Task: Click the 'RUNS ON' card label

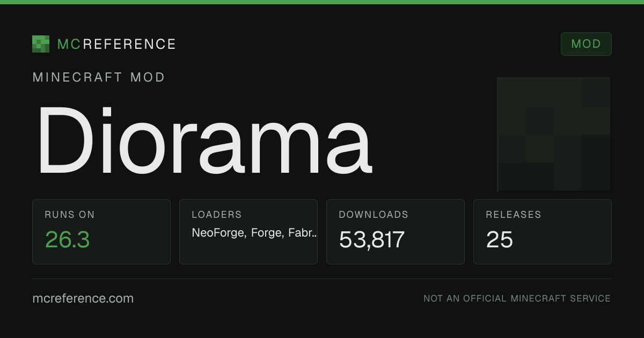Action: 70,215
